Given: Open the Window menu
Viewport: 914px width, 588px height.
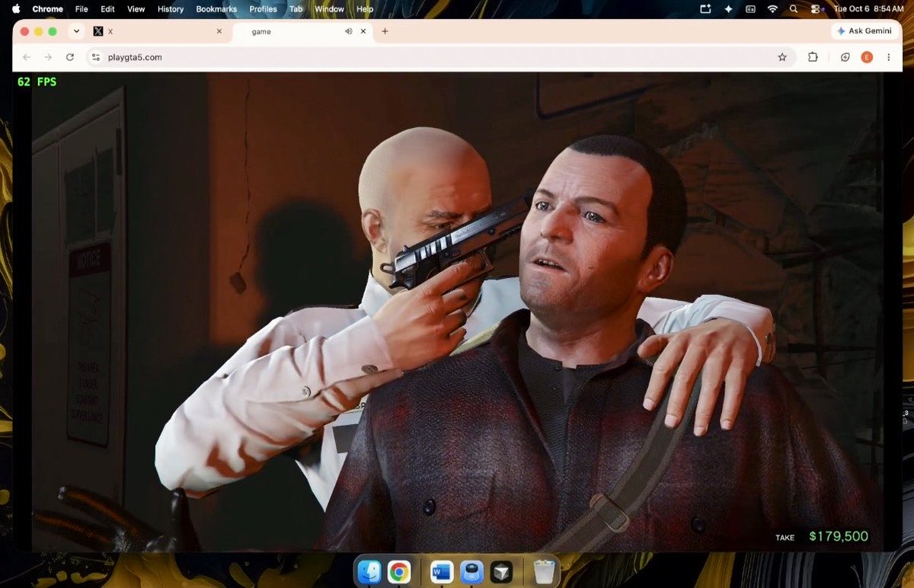Looking at the screenshot, I should click(x=329, y=9).
